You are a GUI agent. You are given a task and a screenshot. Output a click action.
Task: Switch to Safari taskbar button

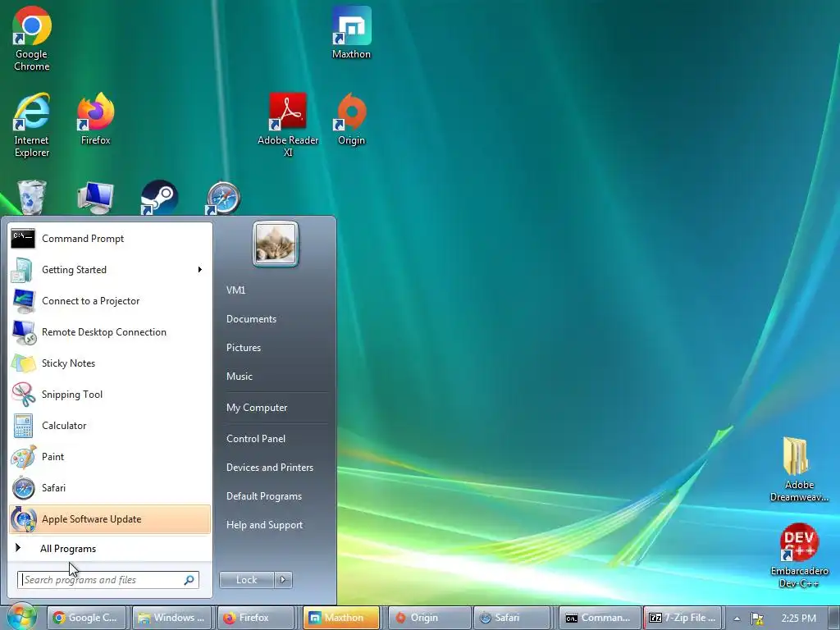(513, 618)
